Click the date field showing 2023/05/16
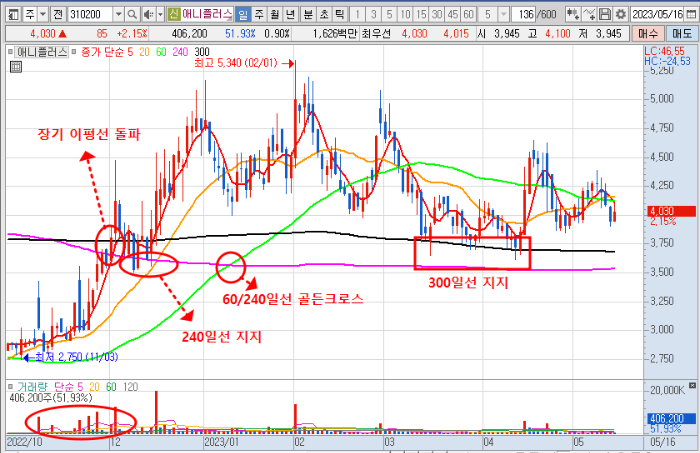Viewport: 700px width, 453px height. [657, 15]
